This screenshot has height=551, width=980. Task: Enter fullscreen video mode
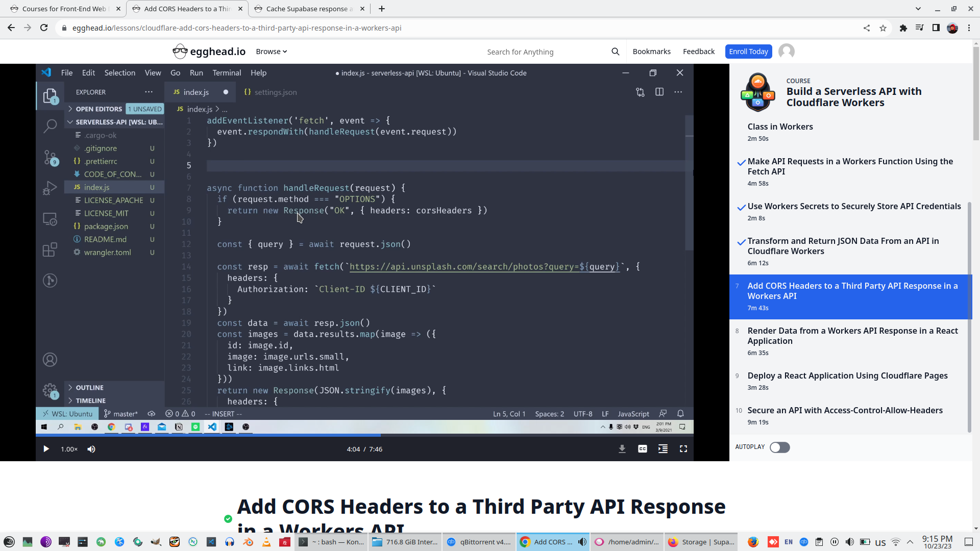683,449
